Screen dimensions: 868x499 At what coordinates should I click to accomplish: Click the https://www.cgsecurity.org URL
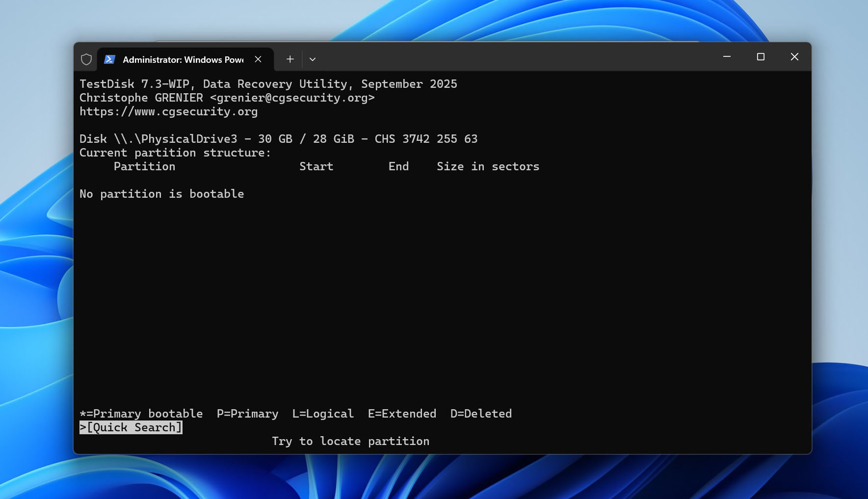(169, 112)
